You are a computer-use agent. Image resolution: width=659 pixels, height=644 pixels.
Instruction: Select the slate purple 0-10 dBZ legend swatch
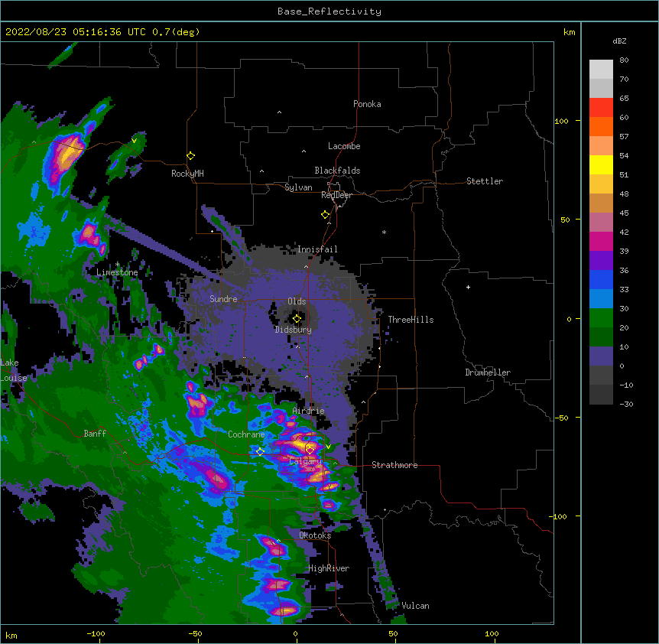[601, 356]
